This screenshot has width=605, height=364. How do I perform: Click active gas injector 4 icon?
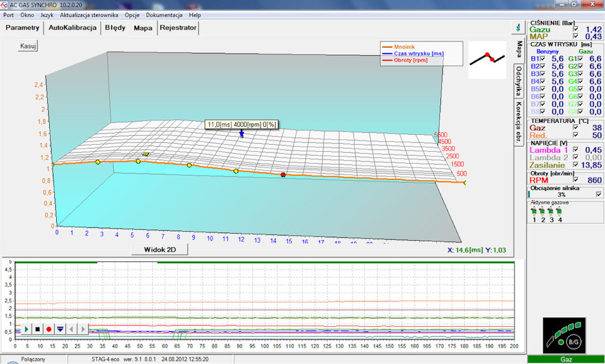coord(560,212)
